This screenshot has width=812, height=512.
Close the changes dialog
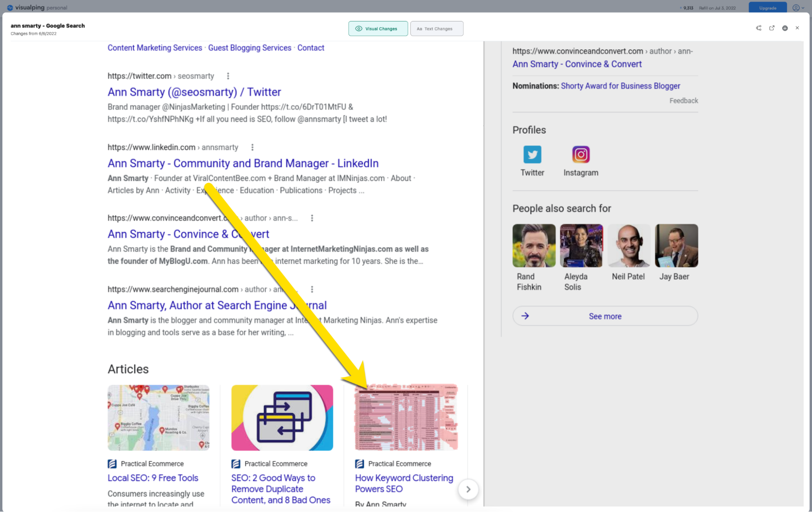coord(797,28)
